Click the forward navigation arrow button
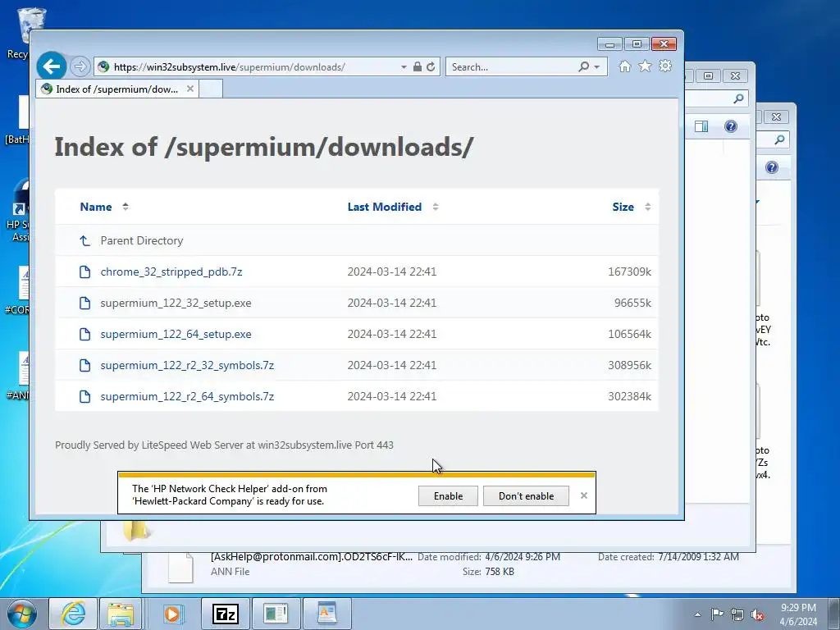840x630 pixels. click(x=80, y=67)
